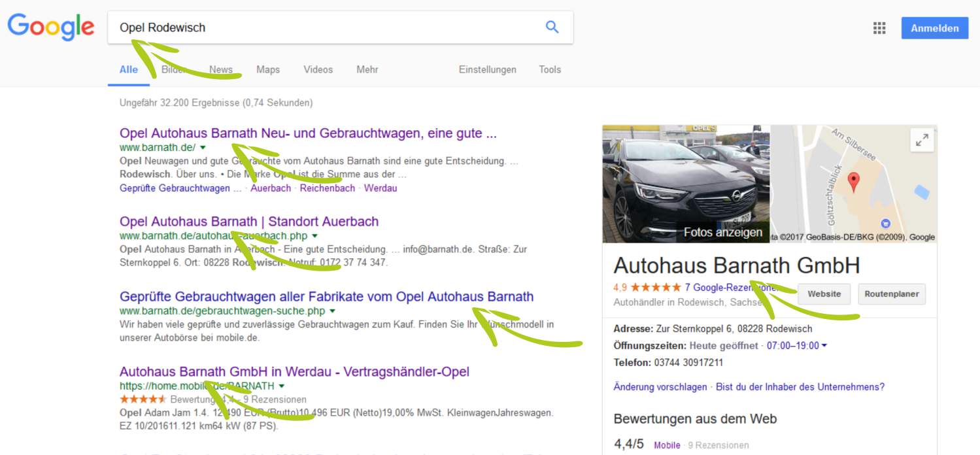Image resolution: width=980 pixels, height=455 pixels.
Task: Open the 7 Google-Rezensionen link
Action: (x=732, y=288)
